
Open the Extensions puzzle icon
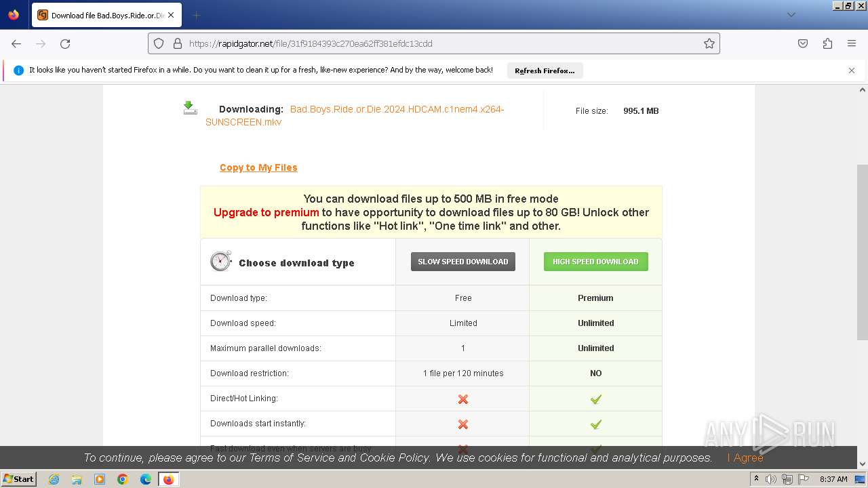point(827,43)
